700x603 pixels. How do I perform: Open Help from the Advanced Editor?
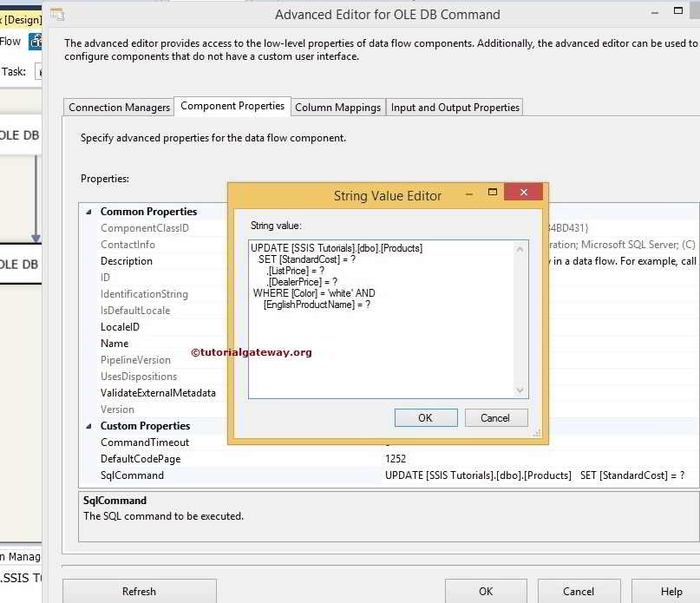click(x=672, y=590)
